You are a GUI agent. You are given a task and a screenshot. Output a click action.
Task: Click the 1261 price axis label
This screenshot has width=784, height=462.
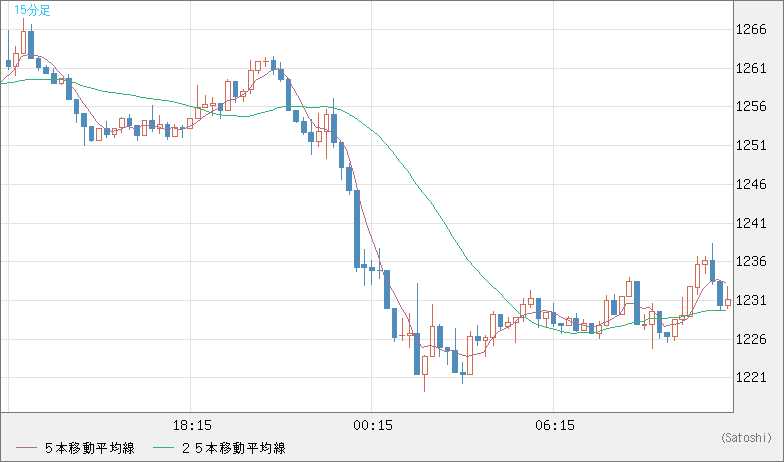click(x=751, y=68)
